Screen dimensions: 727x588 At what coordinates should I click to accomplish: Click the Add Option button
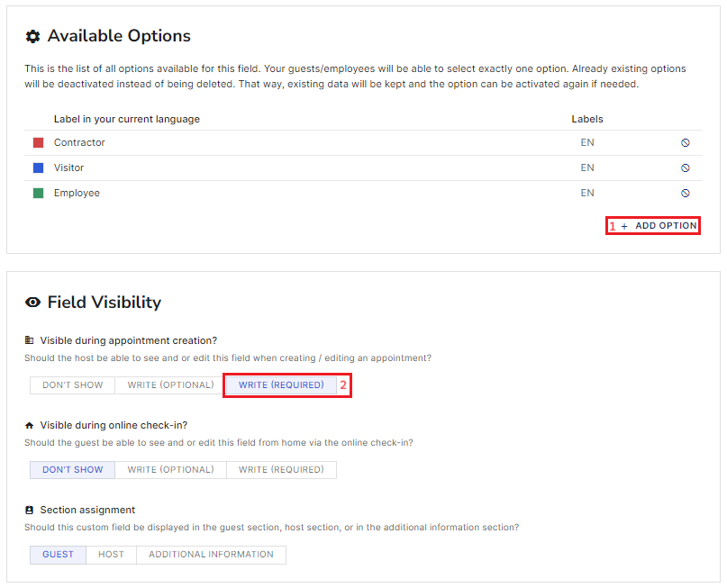(659, 226)
